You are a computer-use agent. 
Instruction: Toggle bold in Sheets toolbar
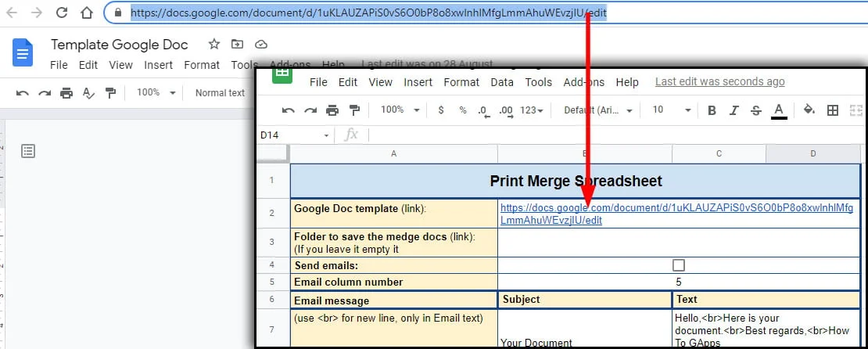pos(712,110)
